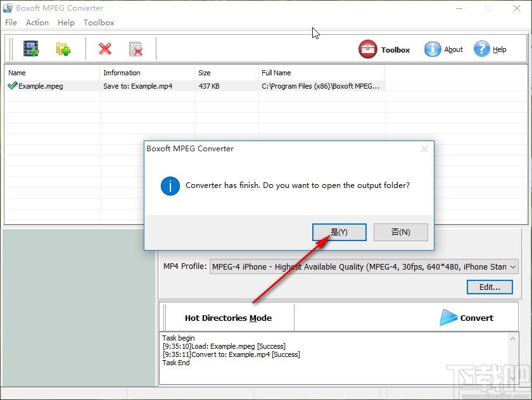Click the Clear List icon
This screenshot has width=532, height=400.
pyautogui.click(x=136, y=49)
